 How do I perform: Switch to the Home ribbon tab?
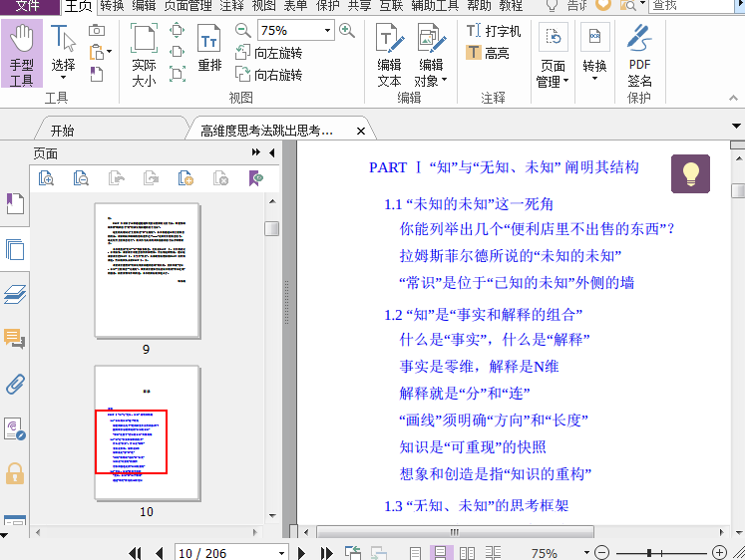click(79, 6)
